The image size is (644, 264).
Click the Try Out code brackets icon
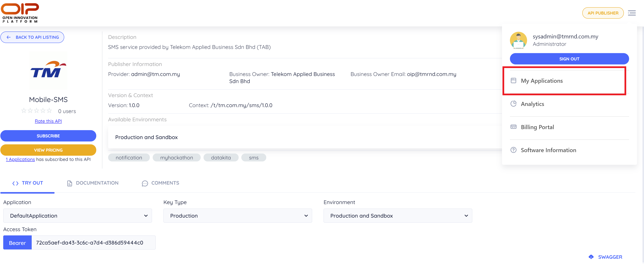[x=15, y=183]
